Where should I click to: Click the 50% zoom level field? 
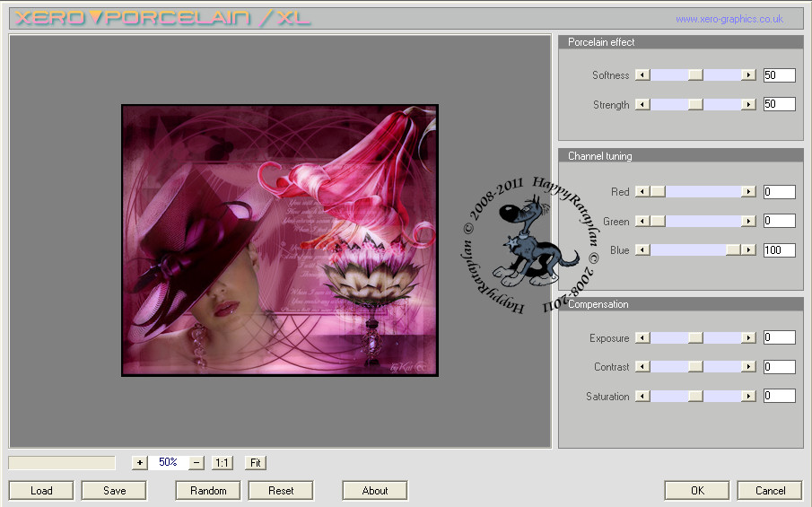168,462
